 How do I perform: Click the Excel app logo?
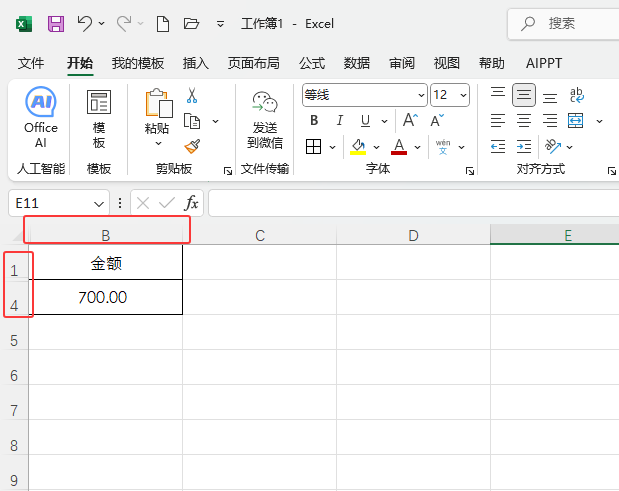click(24, 24)
